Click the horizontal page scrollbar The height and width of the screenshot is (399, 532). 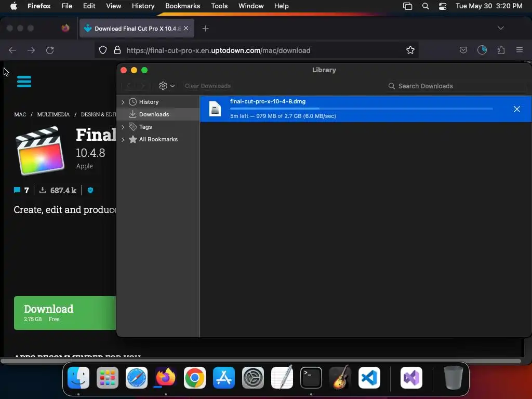[x=261, y=361]
